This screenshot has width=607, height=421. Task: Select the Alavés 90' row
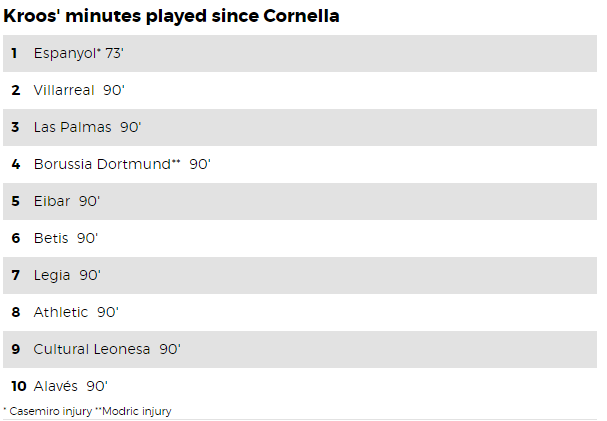(300, 386)
